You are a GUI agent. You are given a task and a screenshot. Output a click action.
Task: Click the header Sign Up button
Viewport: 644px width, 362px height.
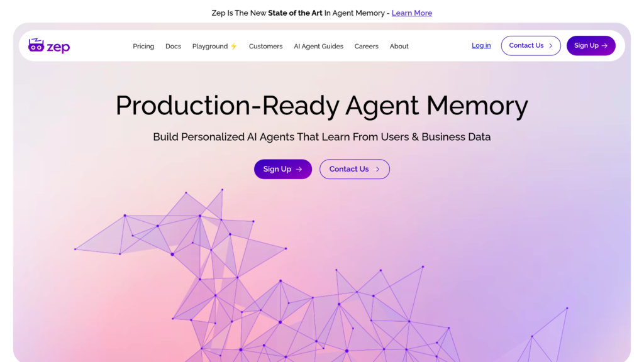[591, 45]
